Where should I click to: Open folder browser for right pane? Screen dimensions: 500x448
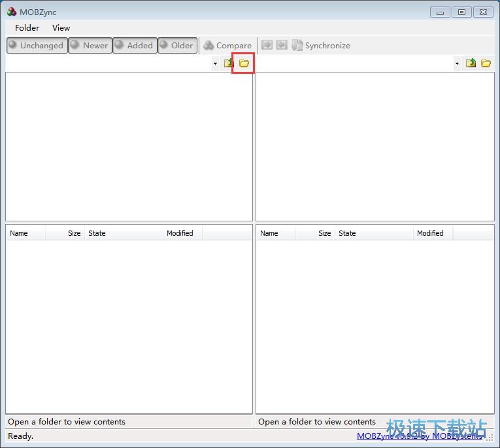pos(486,63)
